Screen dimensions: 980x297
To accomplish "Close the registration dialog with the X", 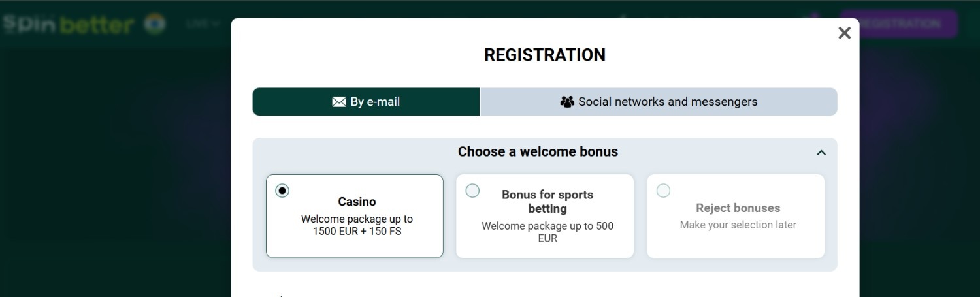I will tap(844, 33).
